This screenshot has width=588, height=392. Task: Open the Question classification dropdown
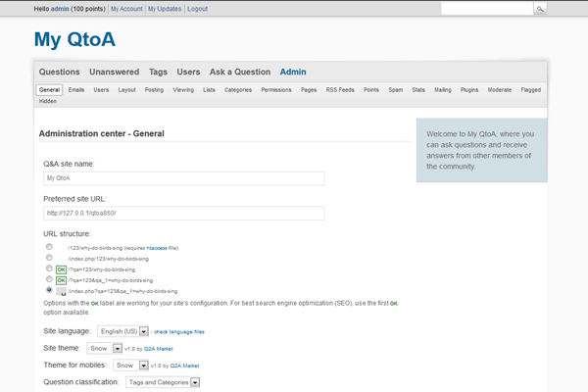(x=163, y=381)
